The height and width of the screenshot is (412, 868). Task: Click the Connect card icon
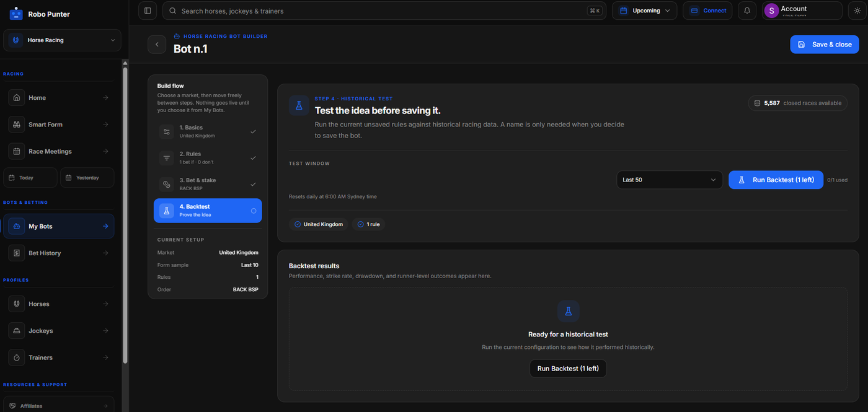[694, 11]
